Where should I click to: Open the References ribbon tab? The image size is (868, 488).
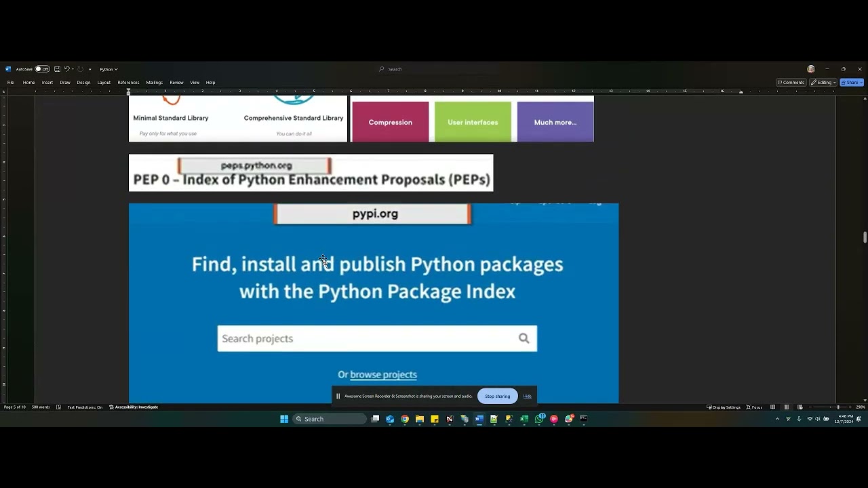point(128,83)
